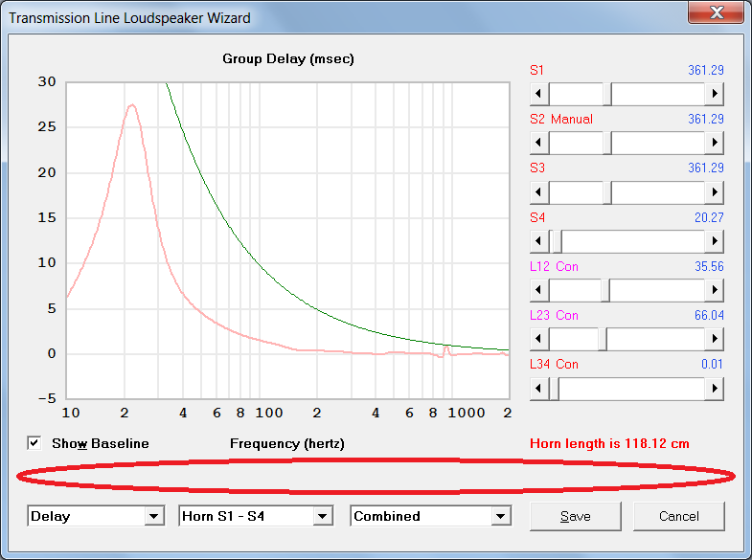Click the S4 slider left arrow
The width and height of the screenshot is (752, 560).
point(539,240)
